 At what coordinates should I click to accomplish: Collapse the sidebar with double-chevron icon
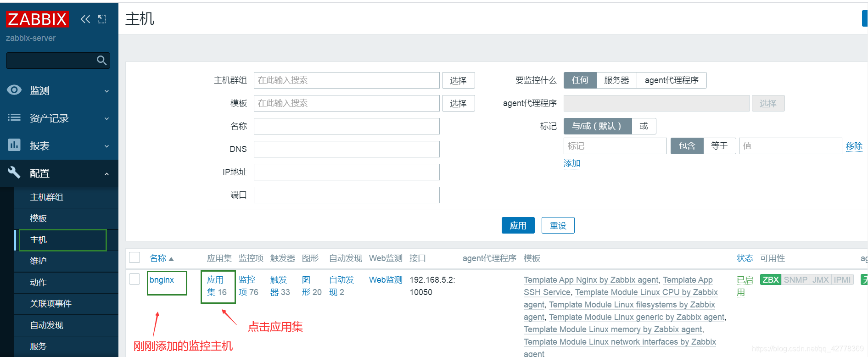tap(85, 19)
